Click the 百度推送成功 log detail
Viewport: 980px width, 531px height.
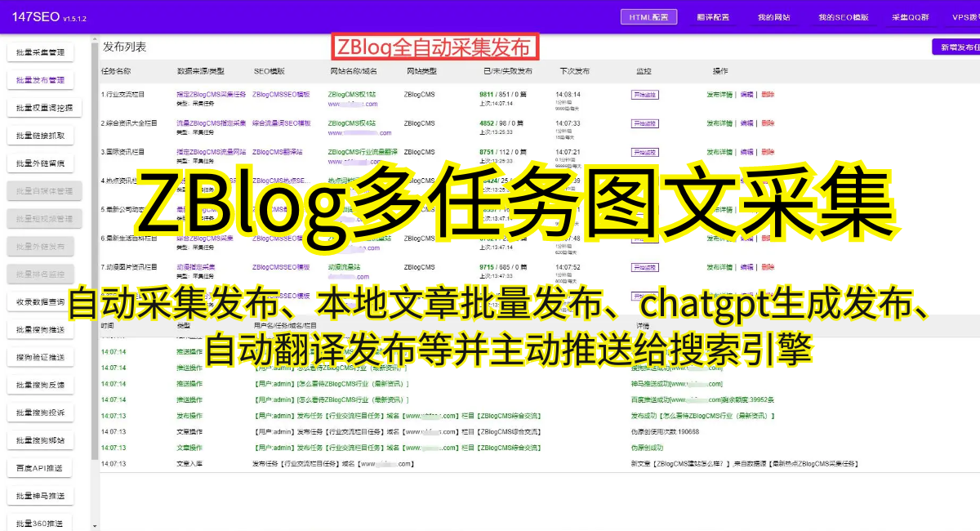point(703,399)
